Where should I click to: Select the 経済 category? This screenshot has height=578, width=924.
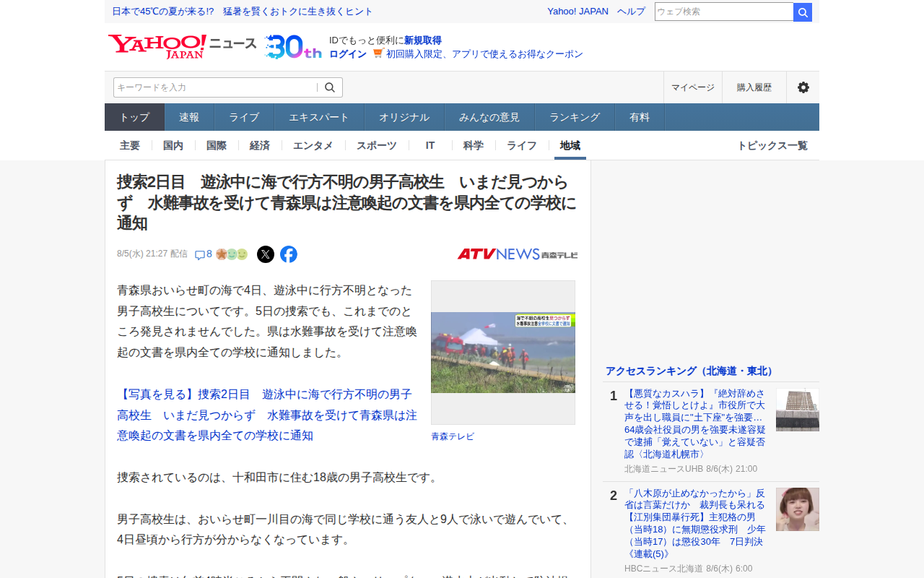260,145
